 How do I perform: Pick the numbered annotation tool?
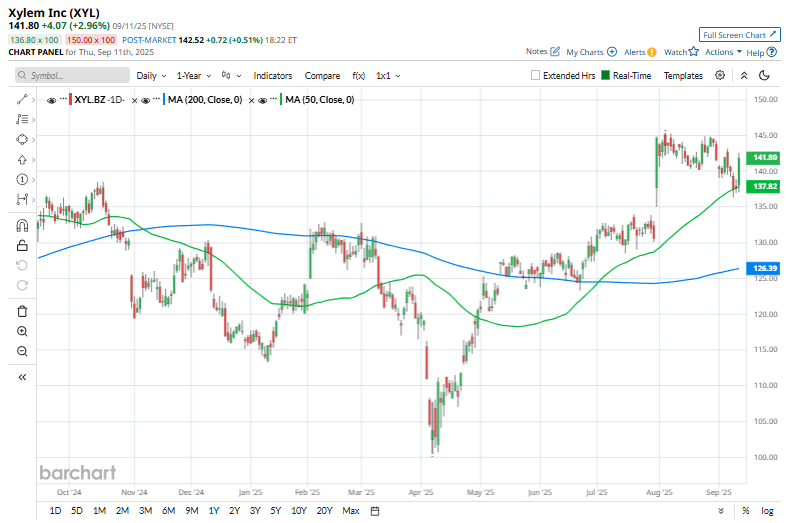22,180
